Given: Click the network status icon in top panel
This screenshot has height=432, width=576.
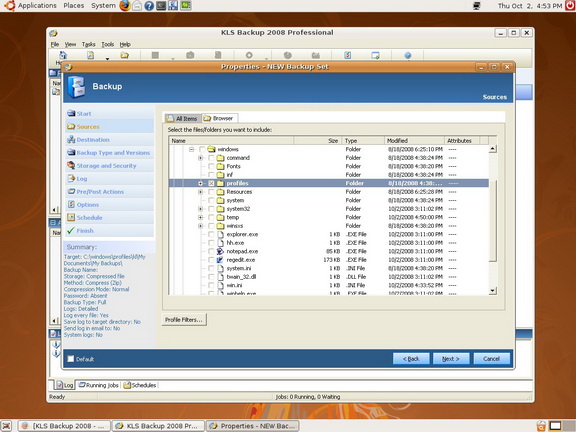Looking at the screenshot, I should (477, 6).
